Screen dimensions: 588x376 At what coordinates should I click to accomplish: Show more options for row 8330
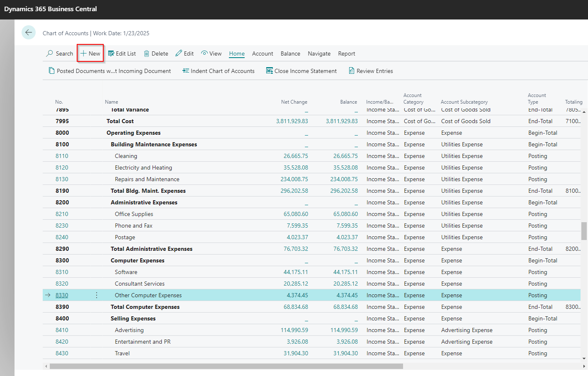point(97,295)
